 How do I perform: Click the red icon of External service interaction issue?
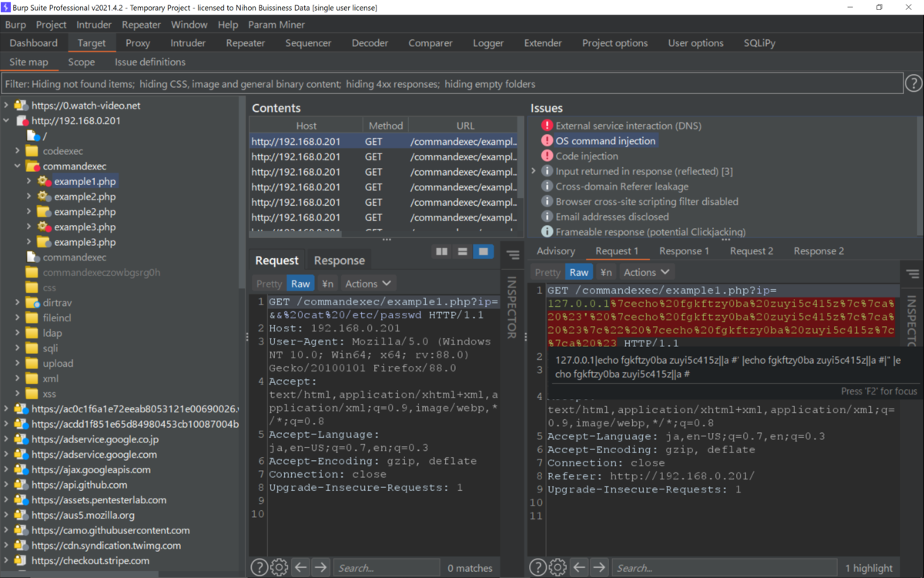point(547,126)
